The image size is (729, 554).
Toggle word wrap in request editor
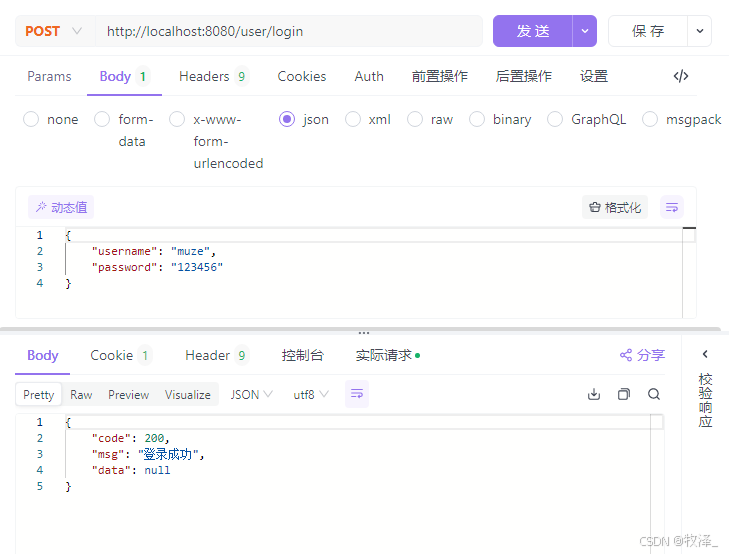672,207
